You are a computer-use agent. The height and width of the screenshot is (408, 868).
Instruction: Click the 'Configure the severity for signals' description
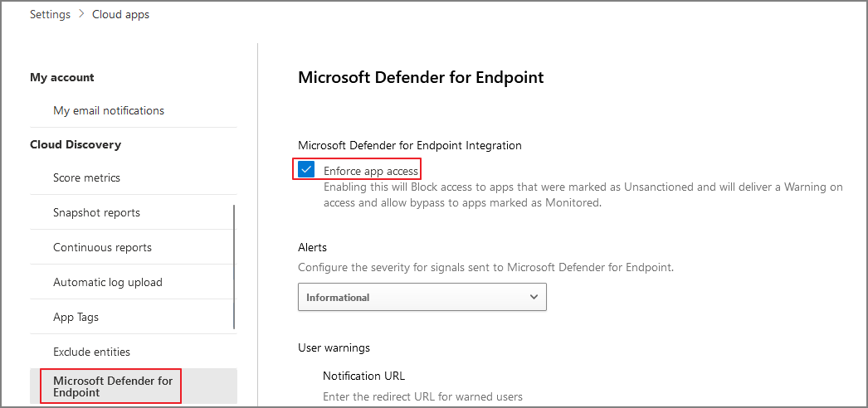[486, 268]
